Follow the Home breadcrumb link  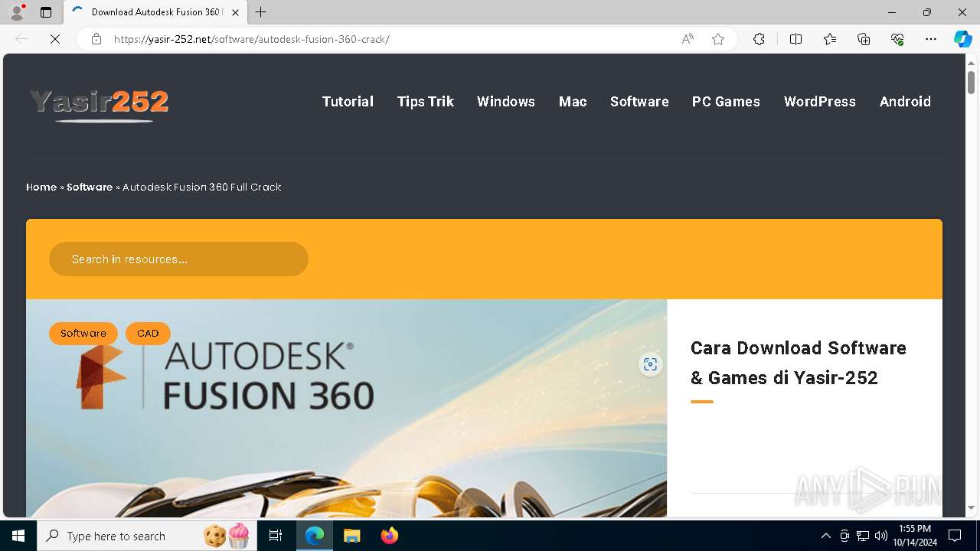click(x=41, y=187)
